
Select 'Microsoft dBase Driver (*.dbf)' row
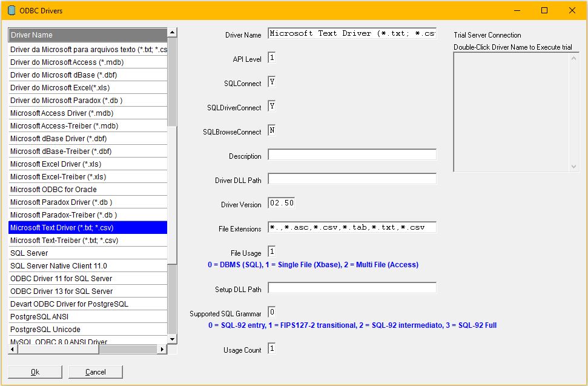pyautogui.click(x=88, y=139)
